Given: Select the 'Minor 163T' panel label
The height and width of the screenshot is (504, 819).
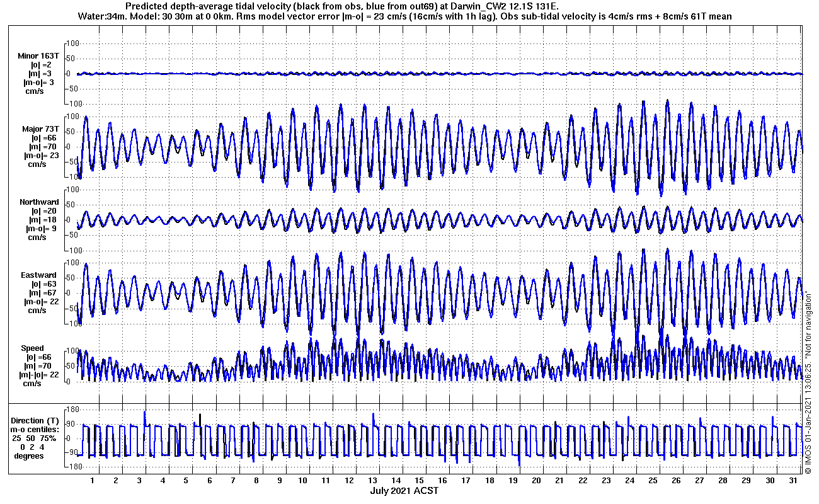Looking at the screenshot, I should tap(38, 56).
